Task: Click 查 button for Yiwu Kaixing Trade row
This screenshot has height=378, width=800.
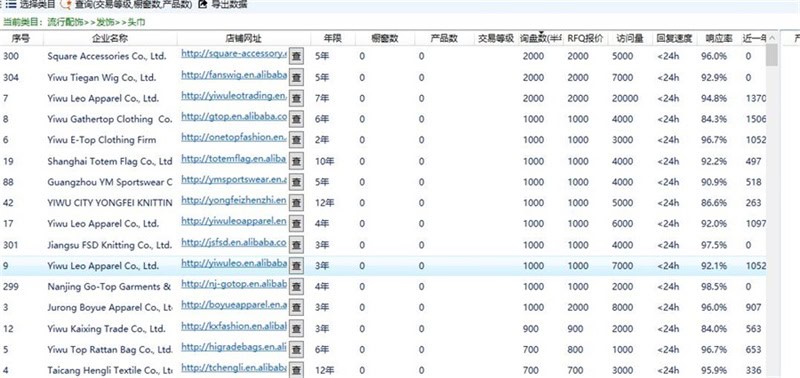Action: point(296,329)
